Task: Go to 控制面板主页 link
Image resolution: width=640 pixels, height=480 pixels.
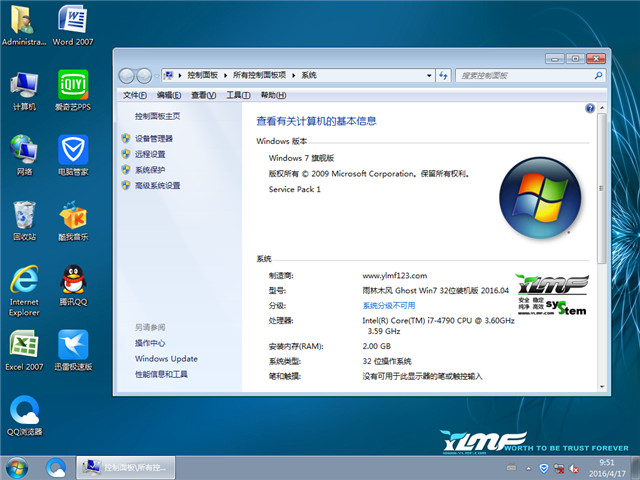Action: [158, 116]
